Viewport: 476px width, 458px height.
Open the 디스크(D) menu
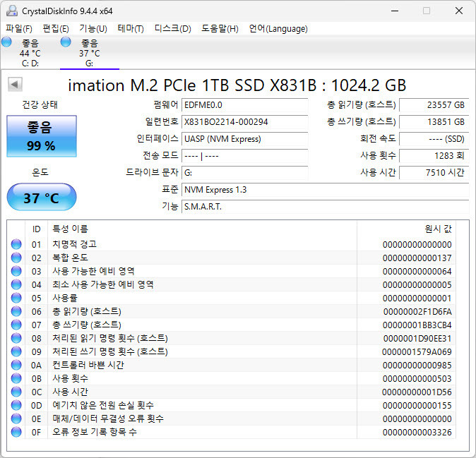173,29
